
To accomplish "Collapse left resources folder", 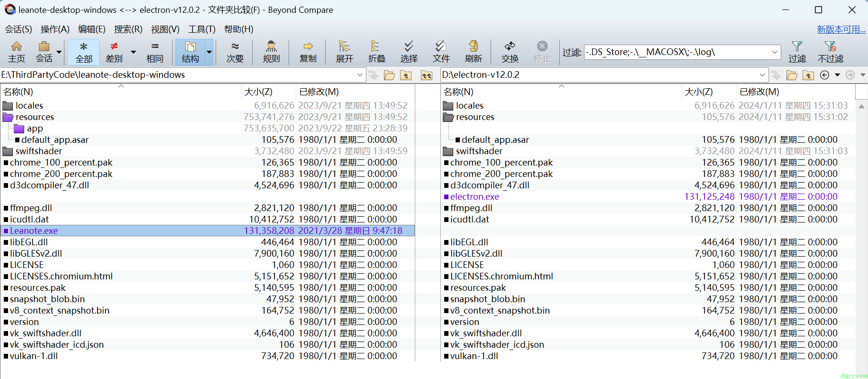I will pos(8,117).
